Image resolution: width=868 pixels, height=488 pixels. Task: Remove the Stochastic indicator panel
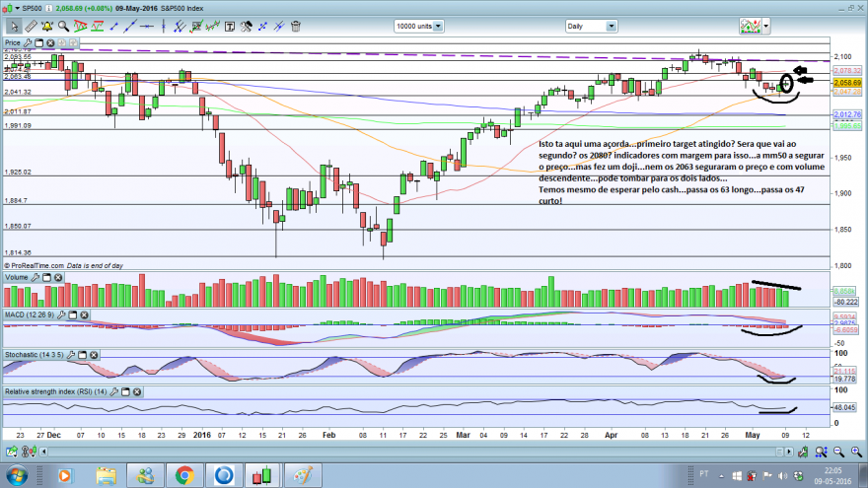[94, 355]
